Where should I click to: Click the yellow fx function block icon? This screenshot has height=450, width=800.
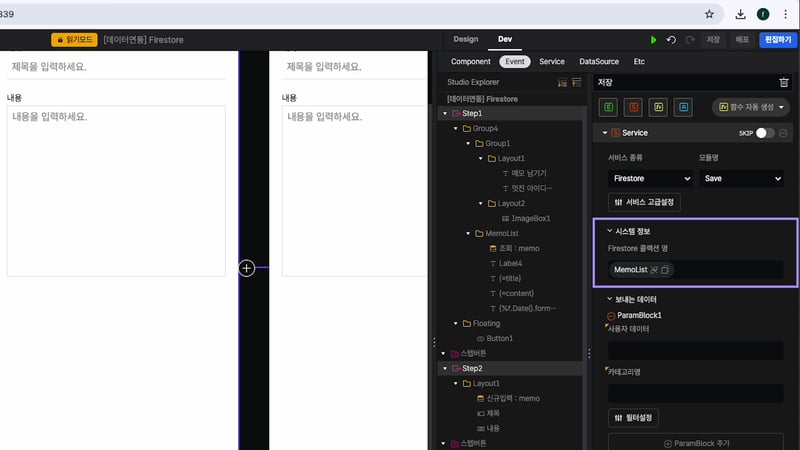658,107
